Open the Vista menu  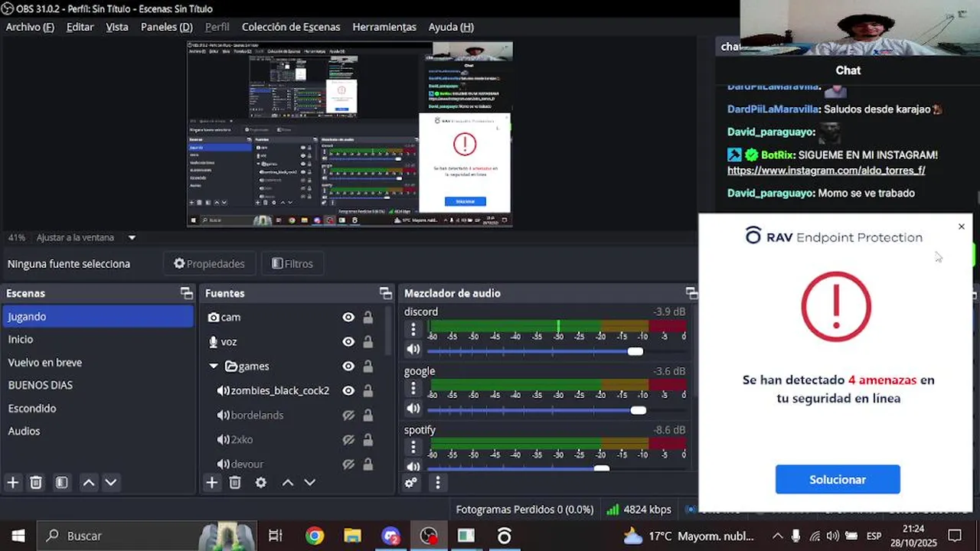(x=117, y=27)
